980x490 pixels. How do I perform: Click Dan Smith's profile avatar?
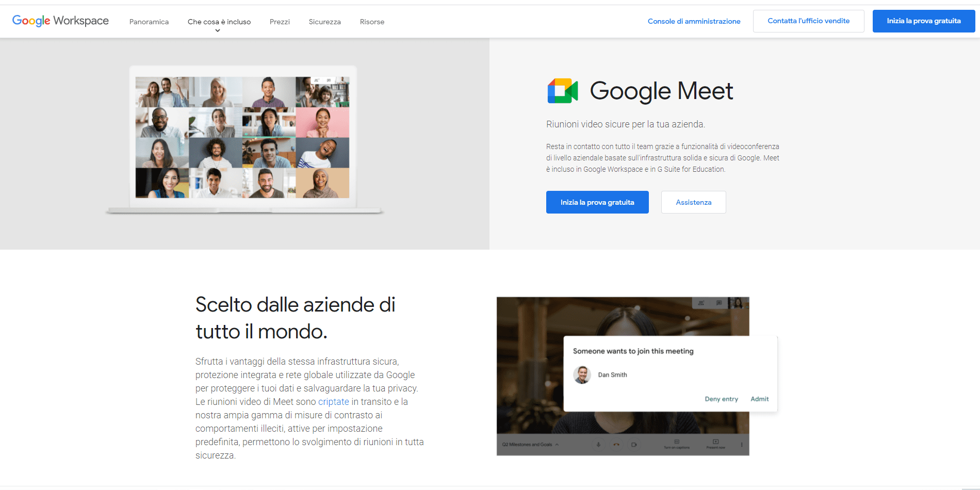click(582, 375)
